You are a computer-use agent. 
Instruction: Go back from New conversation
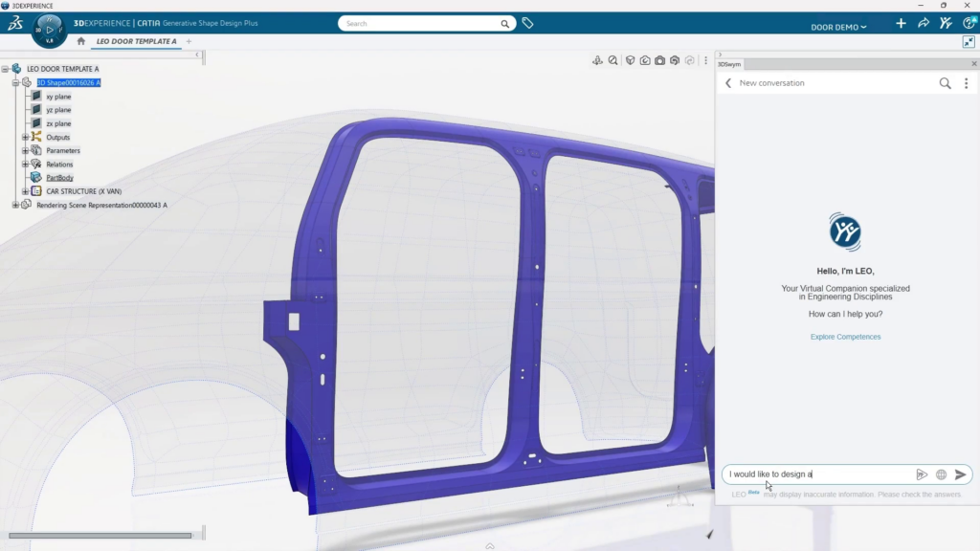tap(728, 83)
